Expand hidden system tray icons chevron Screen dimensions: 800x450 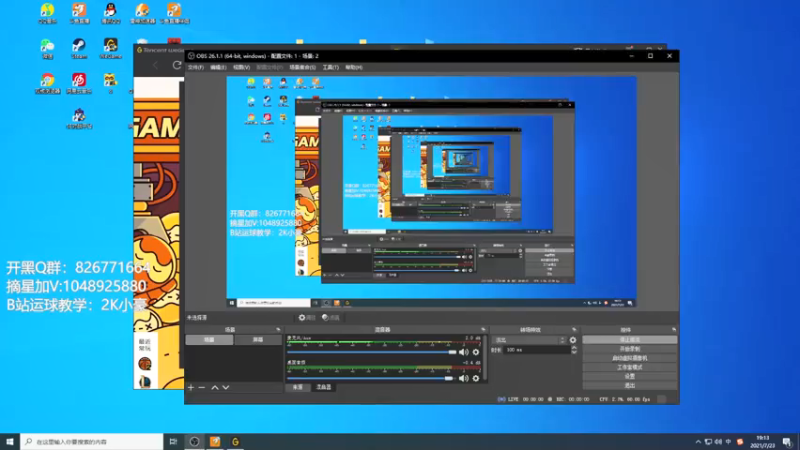[698, 442]
